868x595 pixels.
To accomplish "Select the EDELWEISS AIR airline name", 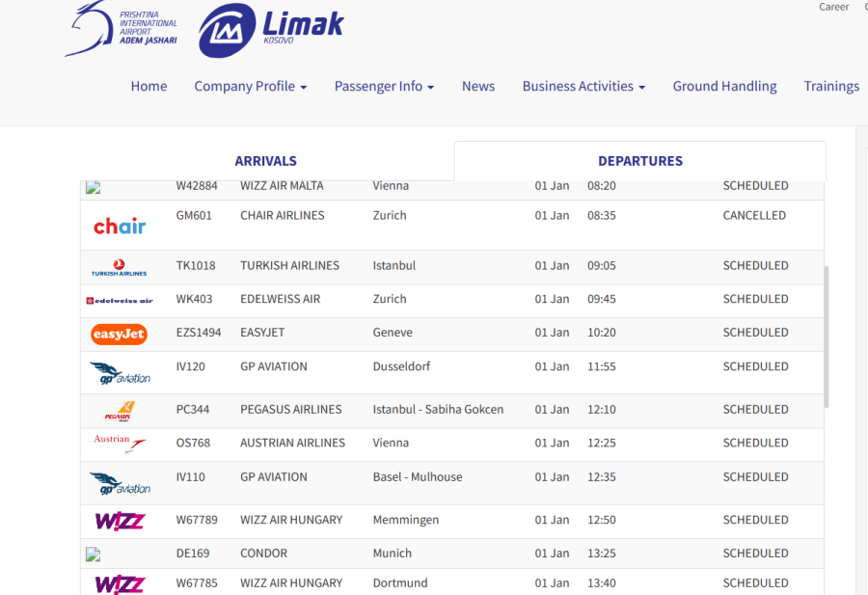I will pyautogui.click(x=280, y=299).
